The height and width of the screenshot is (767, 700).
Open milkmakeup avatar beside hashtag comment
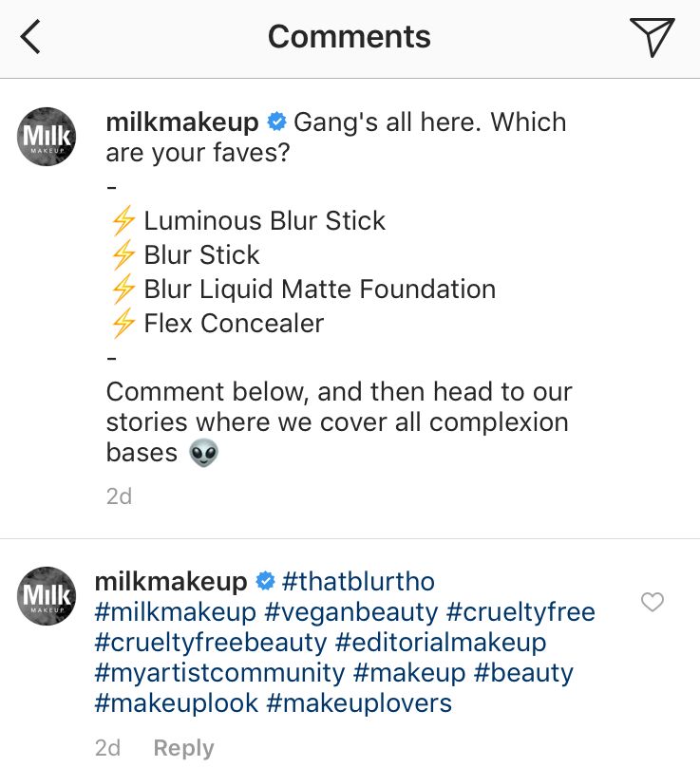(x=47, y=595)
